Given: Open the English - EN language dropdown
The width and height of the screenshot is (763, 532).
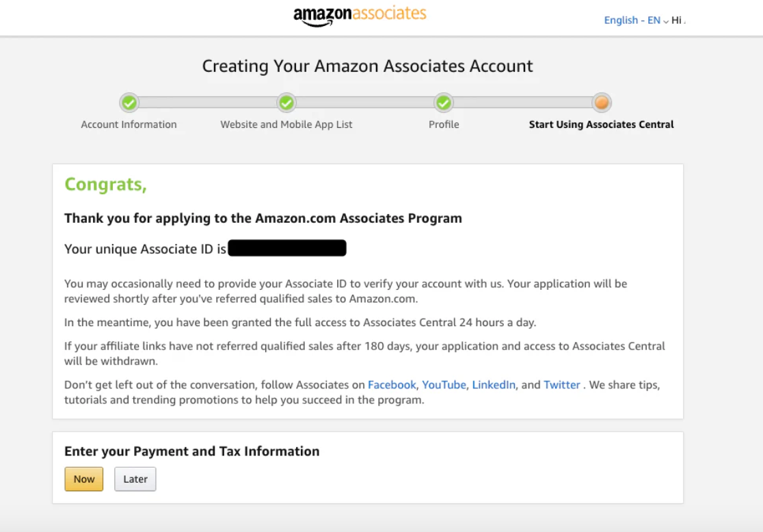Looking at the screenshot, I should pyautogui.click(x=636, y=21).
